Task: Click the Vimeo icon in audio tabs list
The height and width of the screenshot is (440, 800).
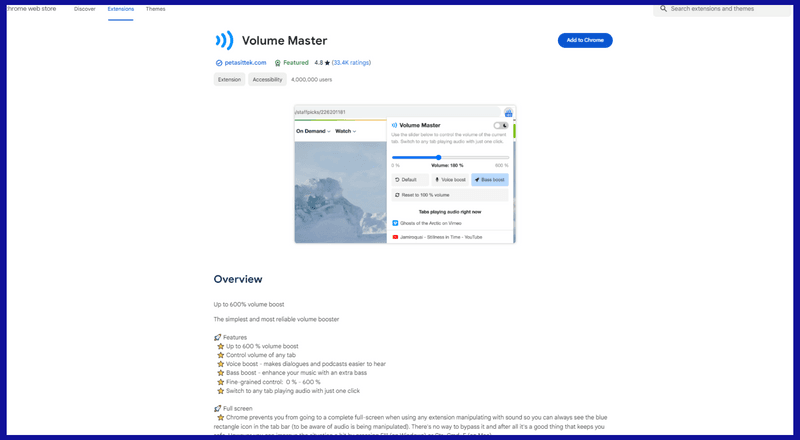Action: 396,223
